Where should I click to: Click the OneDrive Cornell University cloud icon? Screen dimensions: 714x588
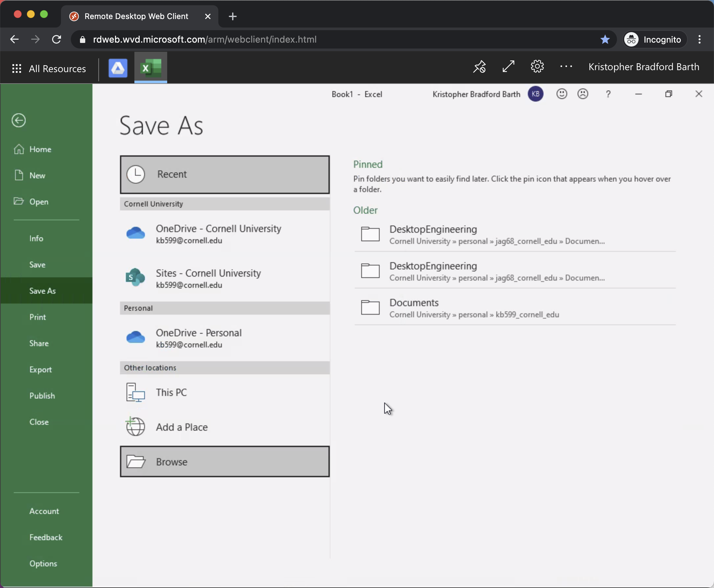[x=135, y=233]
